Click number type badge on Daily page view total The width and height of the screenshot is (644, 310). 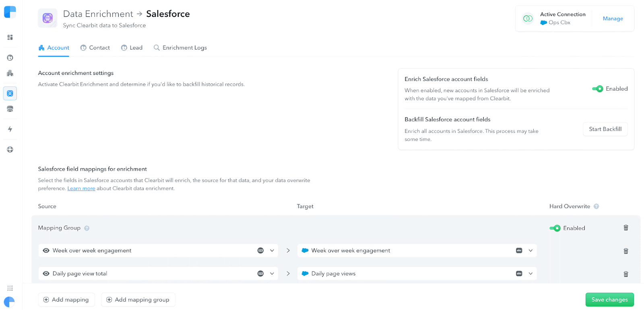coord(260,273)
